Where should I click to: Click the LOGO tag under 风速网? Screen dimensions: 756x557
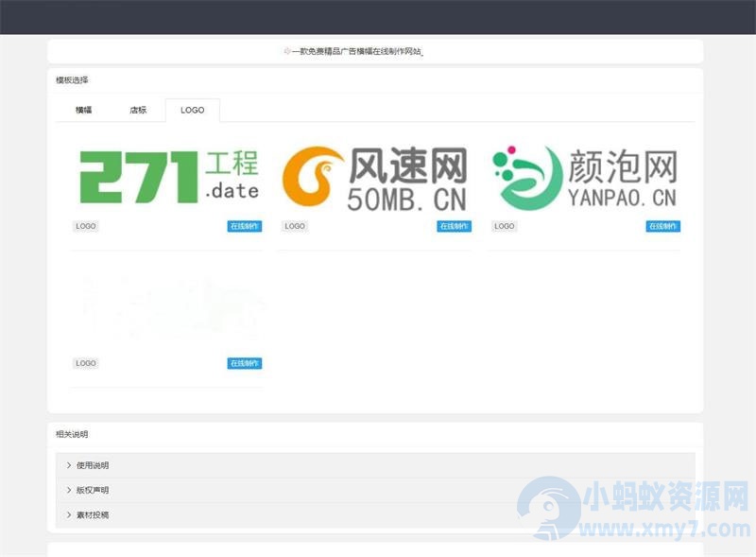click(295, 226)
